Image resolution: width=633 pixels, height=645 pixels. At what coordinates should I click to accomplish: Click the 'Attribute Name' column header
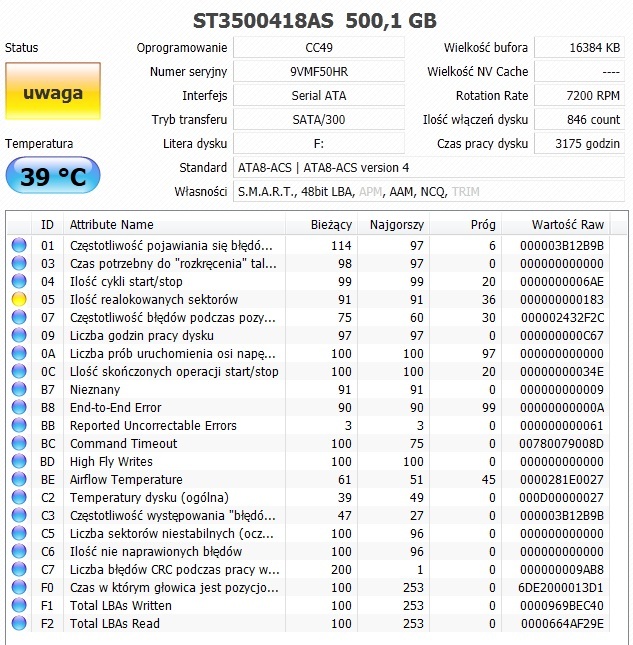(111, 225)
